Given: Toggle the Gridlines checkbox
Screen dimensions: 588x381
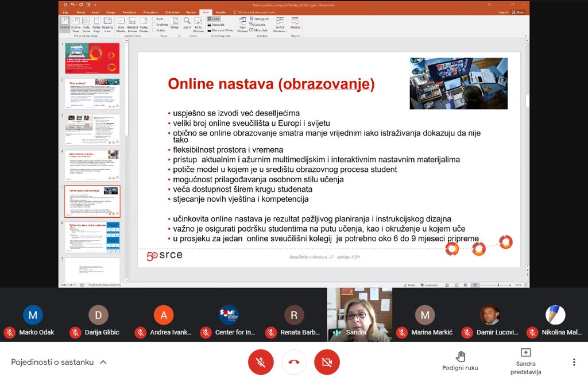Looking at the screenshot, I should point(154,25).
